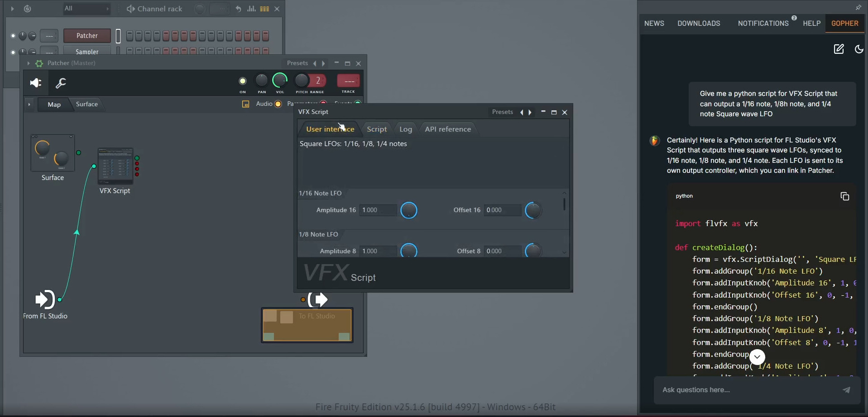Open the VFX Script Presets dropdown
This screenshot has height=417, width=868.
pos(502,112)
